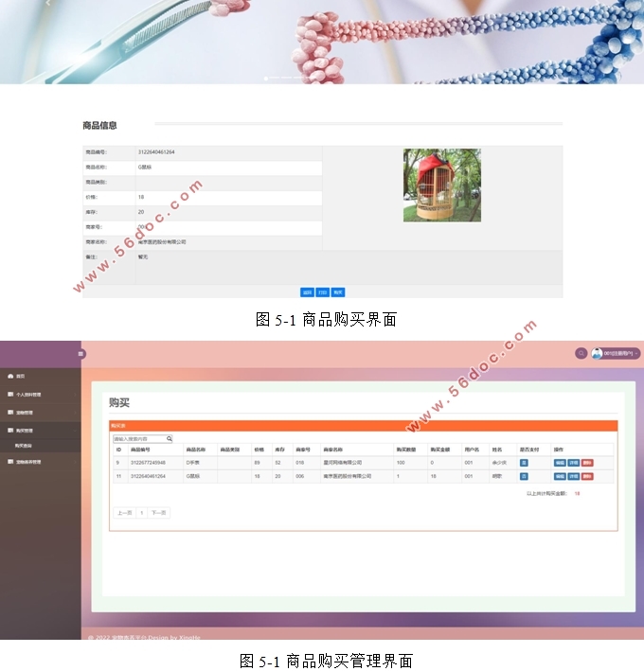Image resolution: width=644 pixels, height=671 pixels.
Task: Click the bird cage product thumbnail
Action: coord(441,185)
